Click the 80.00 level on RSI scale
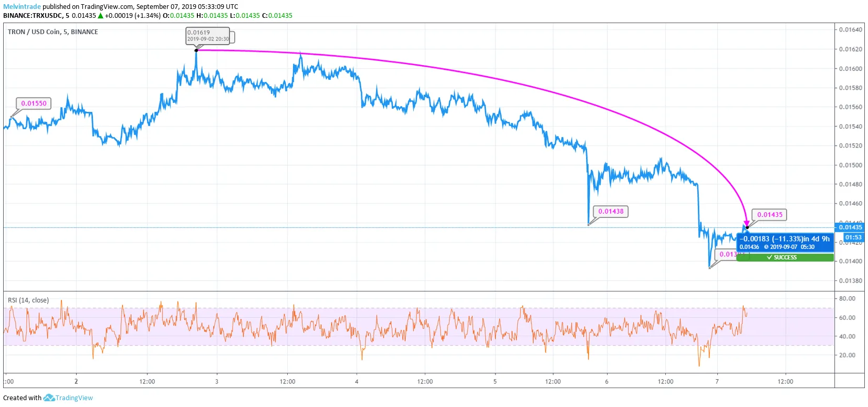The height and width of the screenshot is (407, 868). pyautogui.click(x=847, y=298)
